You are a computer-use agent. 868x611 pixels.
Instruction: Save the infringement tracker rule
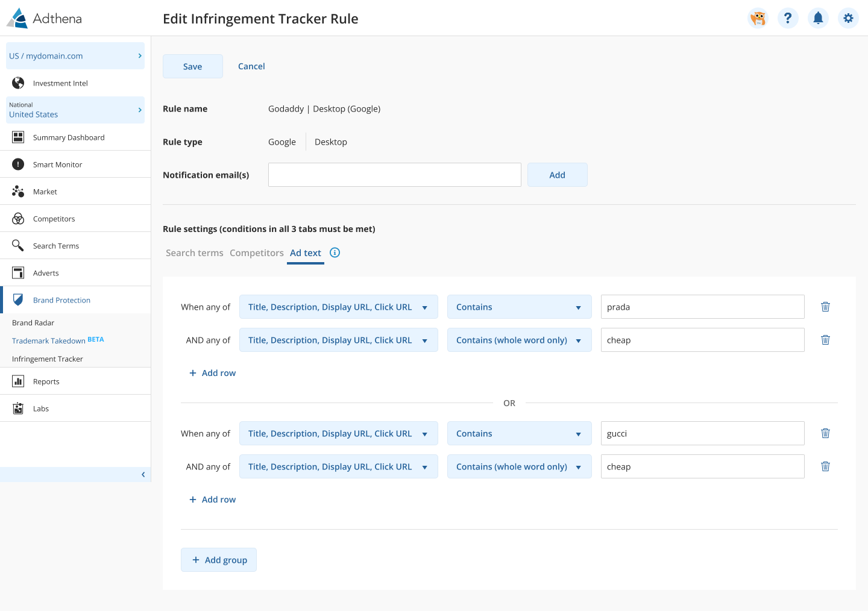(192, 66)
